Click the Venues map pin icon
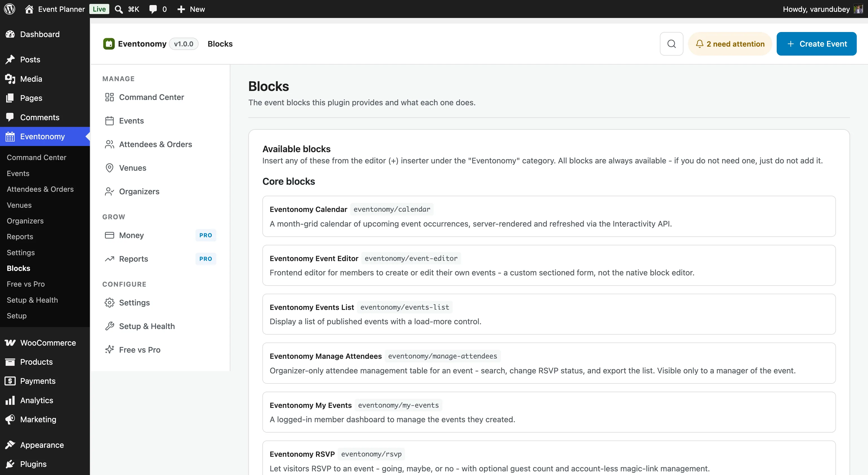The height and width of the screenshot is (475, 868). tap(110, 168)
